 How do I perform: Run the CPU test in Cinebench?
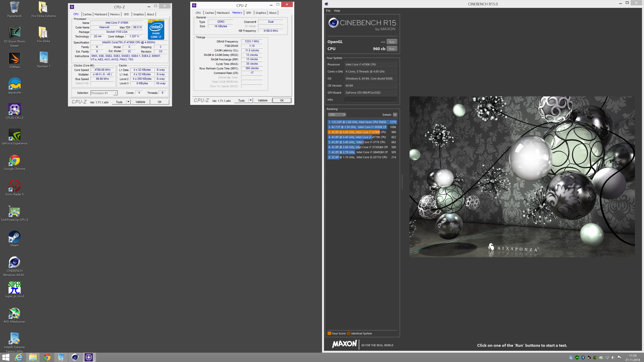pos(392,49)
